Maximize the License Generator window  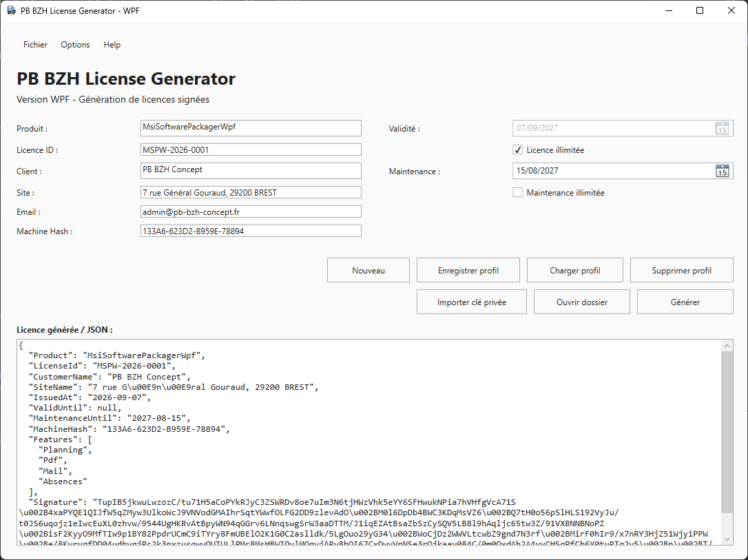point(700,10)
